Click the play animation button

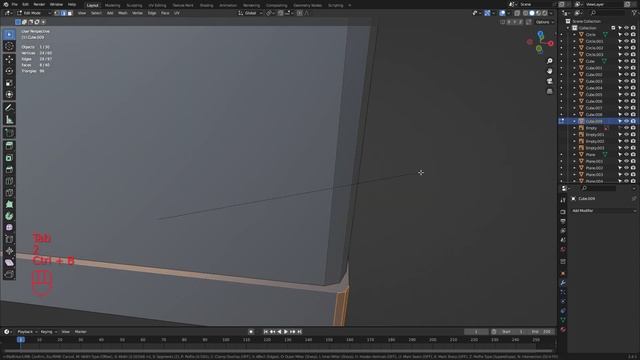coord(286,332)
